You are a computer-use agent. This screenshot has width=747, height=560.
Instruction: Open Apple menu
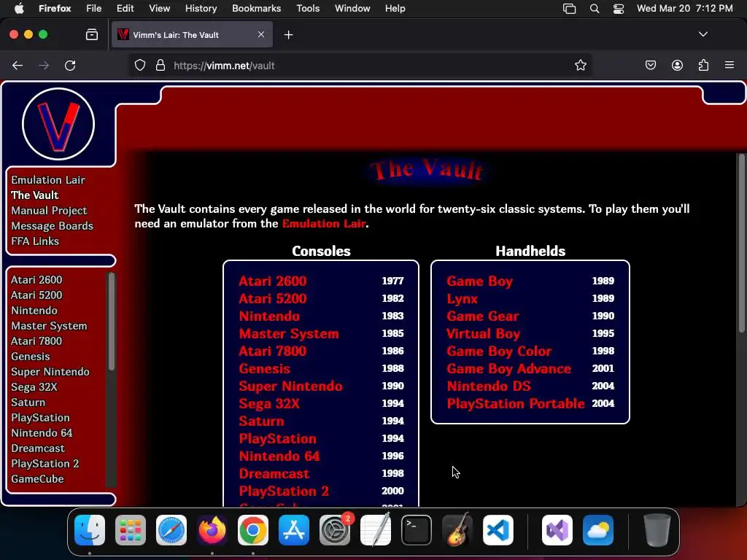pyautogui.click(x=19, y=8)
